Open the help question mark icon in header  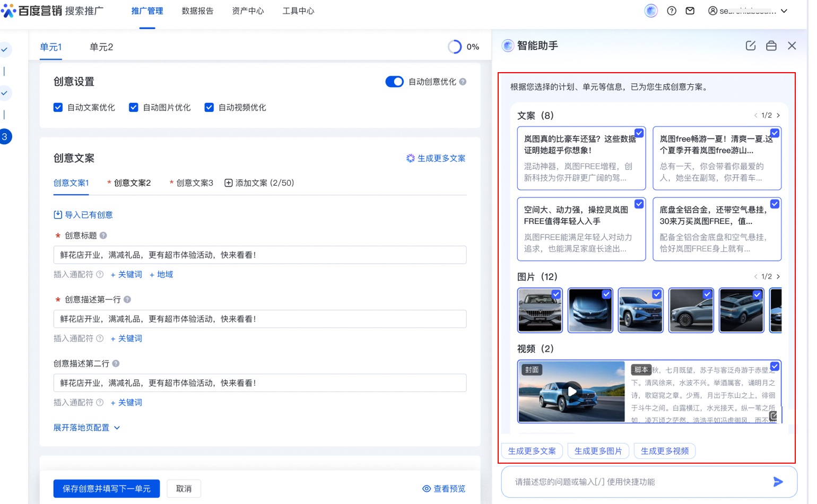pyautogui.click(x=672, y=11)
